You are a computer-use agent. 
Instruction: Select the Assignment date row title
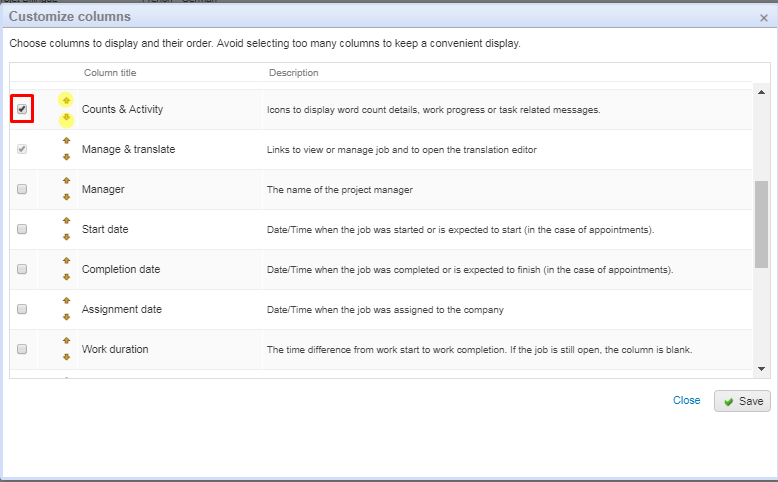click(121, 309)
